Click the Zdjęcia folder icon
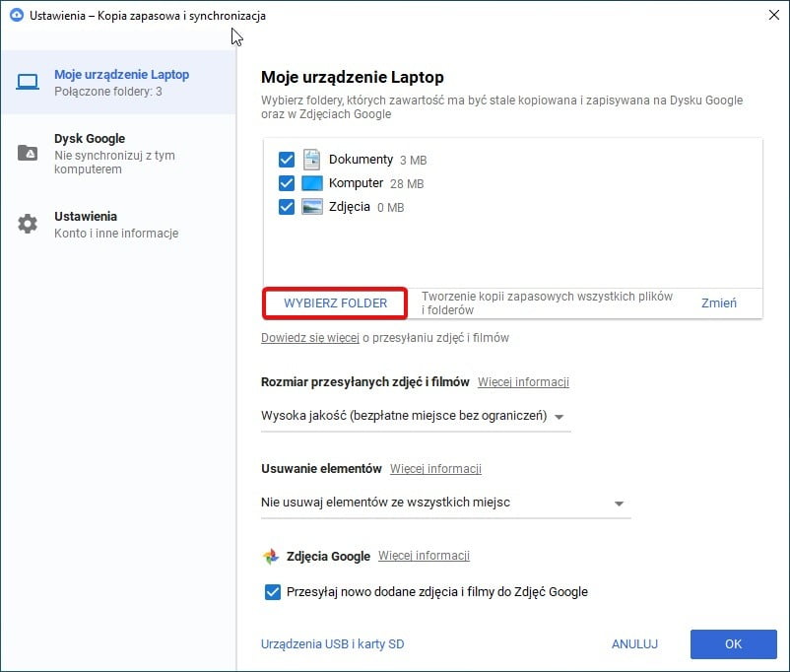Viewport: 790px width, 672px height. click(x=311, y=207)
